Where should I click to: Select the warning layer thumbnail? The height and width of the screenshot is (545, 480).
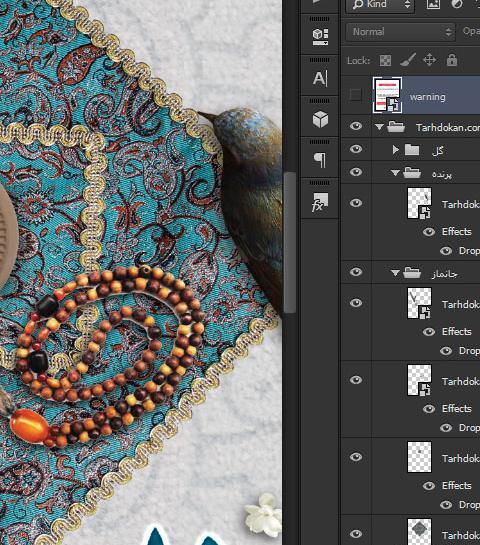(388, 95)
